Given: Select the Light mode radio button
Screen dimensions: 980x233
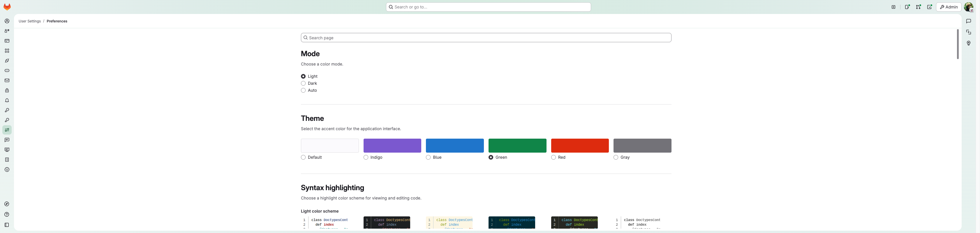Looking at the screenshot, I should (x=303, y=76).
